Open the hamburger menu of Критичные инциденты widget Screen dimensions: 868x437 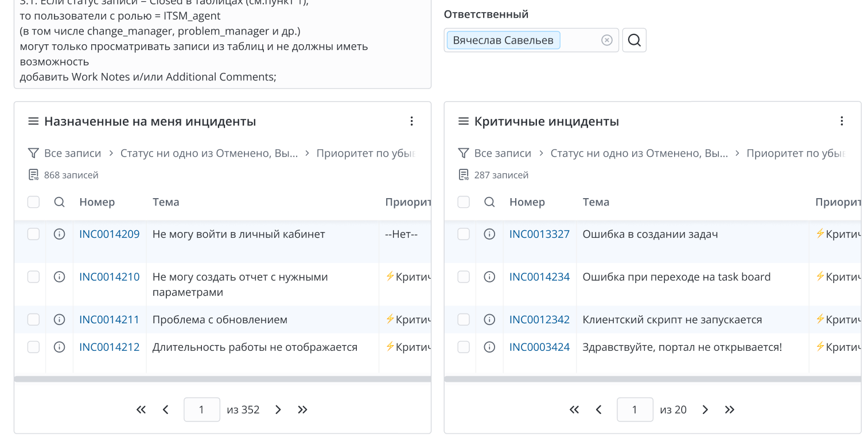click(463, 121)
